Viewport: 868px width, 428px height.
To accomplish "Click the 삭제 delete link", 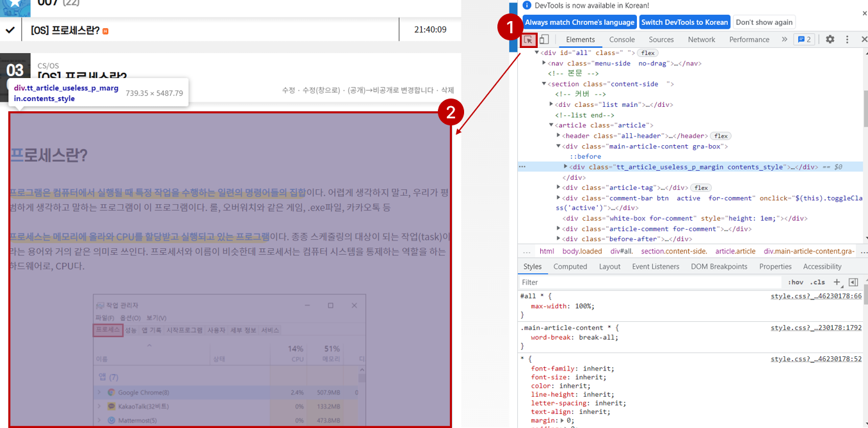I will click(447, 90).
